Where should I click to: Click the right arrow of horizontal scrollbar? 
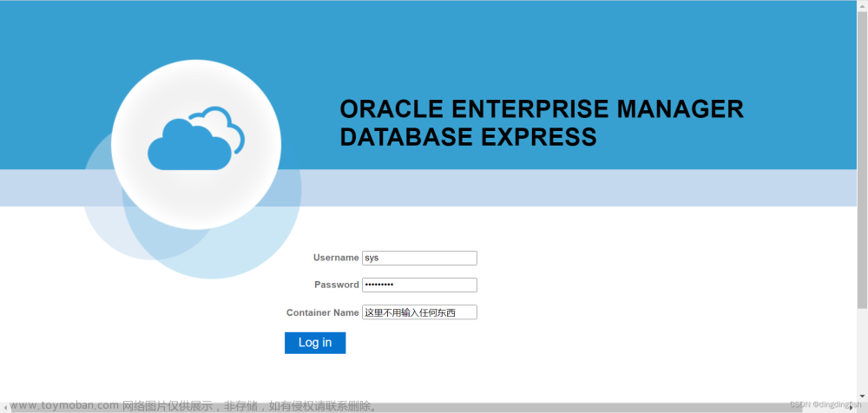click(852, 408)
